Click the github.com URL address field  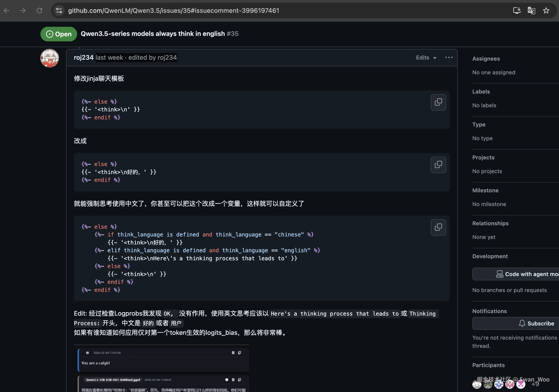[173, 11]
